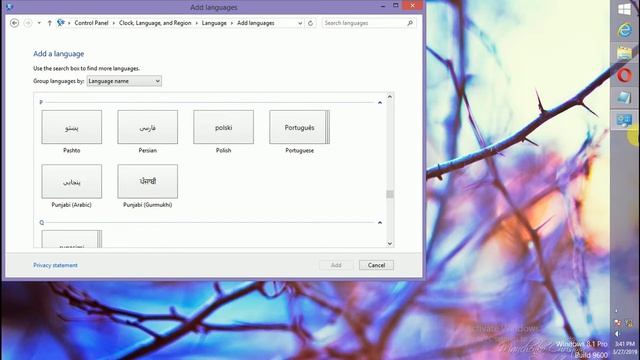Viewport: 640px width, 360px height.
Task: Click the Control Panel taskbar icon
Action: point(624,120)
